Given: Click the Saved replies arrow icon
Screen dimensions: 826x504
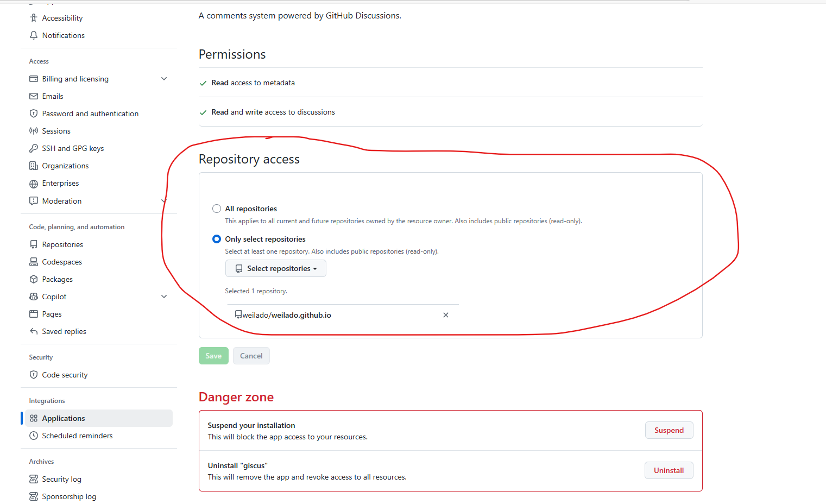Looking at the screenshot, I should [34, 331].
